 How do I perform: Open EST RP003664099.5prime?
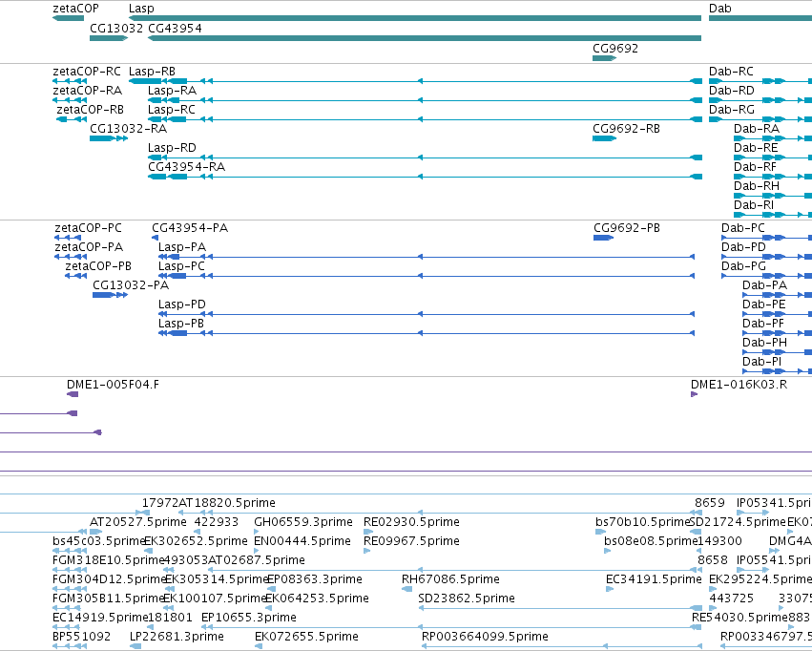(485, 637)
